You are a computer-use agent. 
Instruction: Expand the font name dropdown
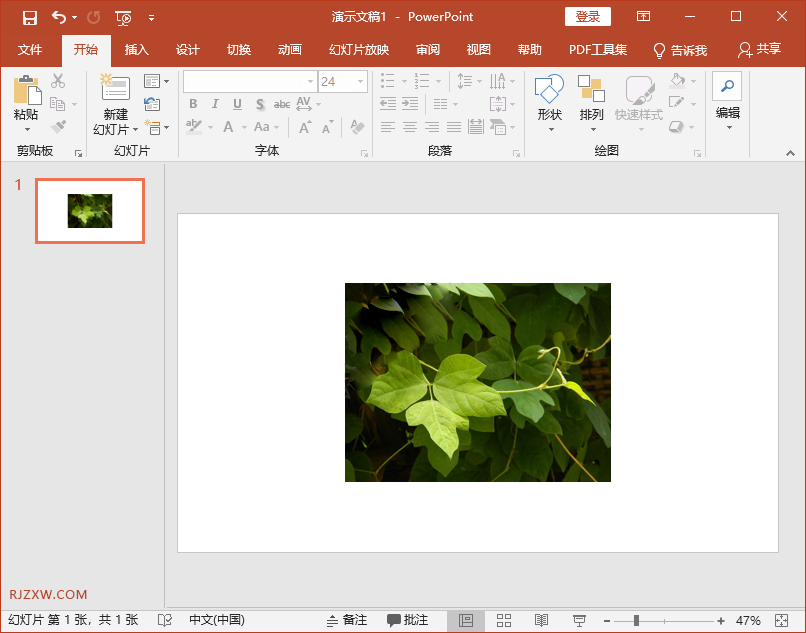click(x=310, y=82)
